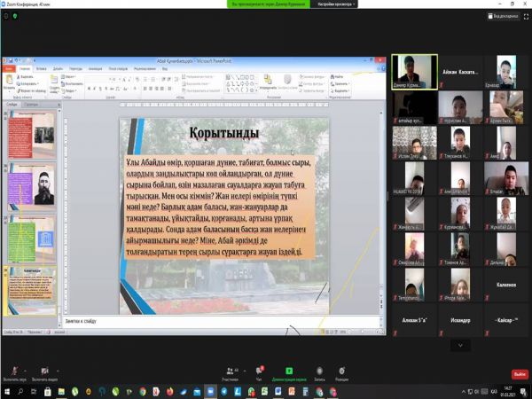Screen dimensions: 532x399
Task: Enter full screen mode in Zoom
Action: point(525,17)
